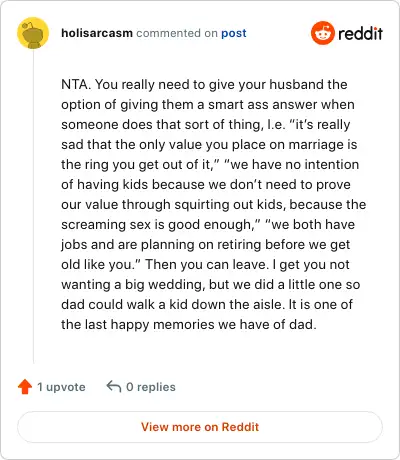Click the reply arrow icon
This screenshot has height=460, width=400.
[114, 387]
